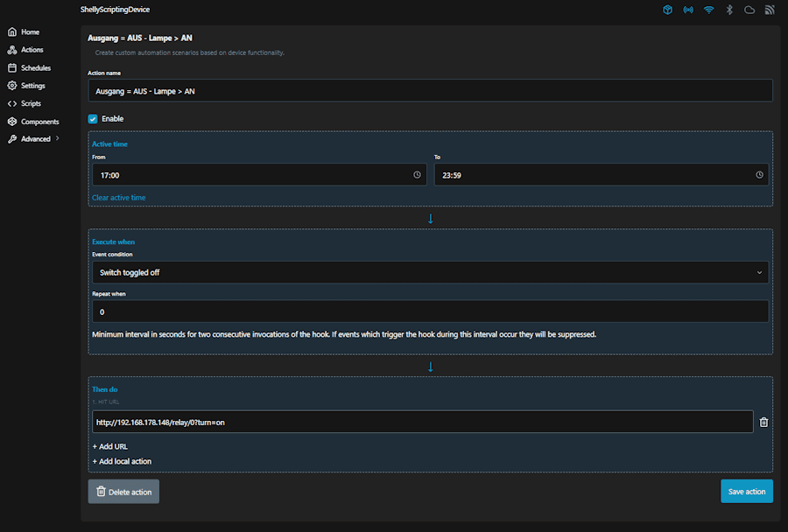Delete the HIT URL with trash icon
The image size is (788, 532).
[x=763, y=422]
